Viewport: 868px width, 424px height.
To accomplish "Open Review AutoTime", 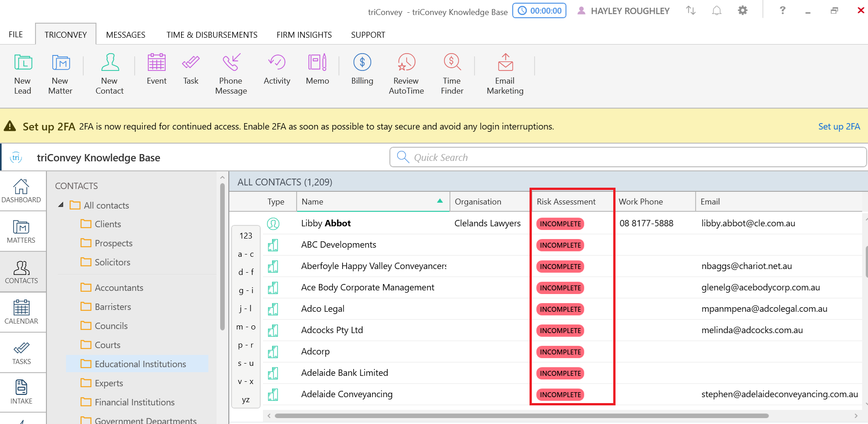I will pos(406,74).
